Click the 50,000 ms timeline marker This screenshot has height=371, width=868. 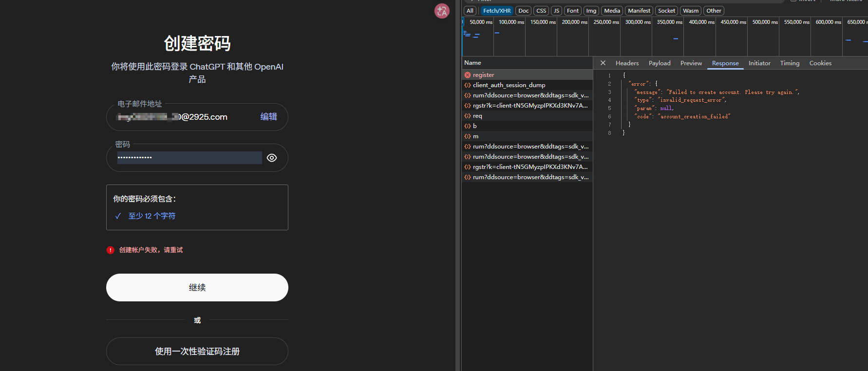[x=481, y=22]
